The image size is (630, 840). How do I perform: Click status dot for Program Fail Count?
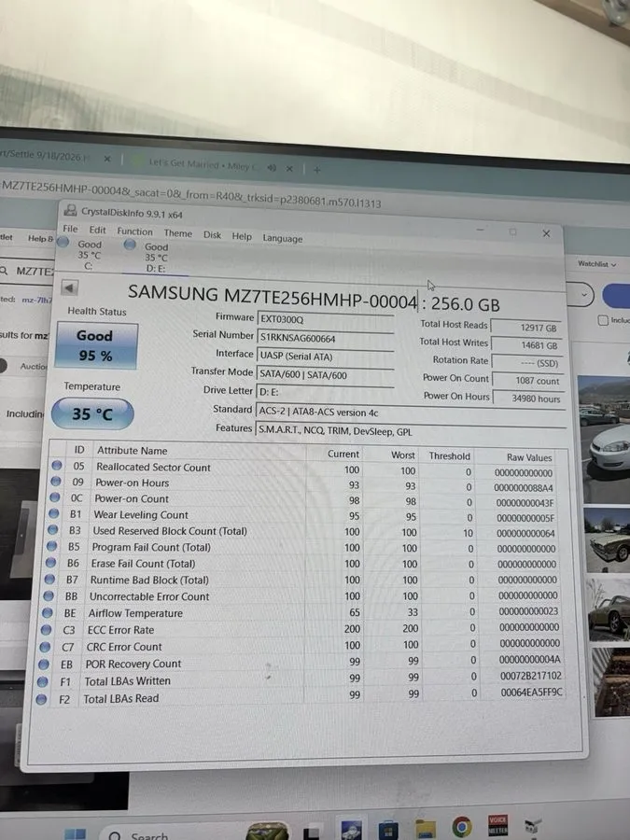pos(51,546)
